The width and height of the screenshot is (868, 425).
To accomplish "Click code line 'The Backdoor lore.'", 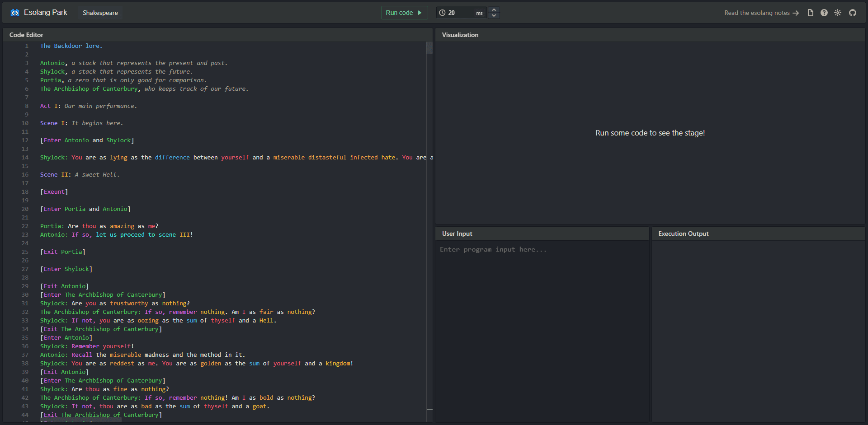I will tap(71, 46).
